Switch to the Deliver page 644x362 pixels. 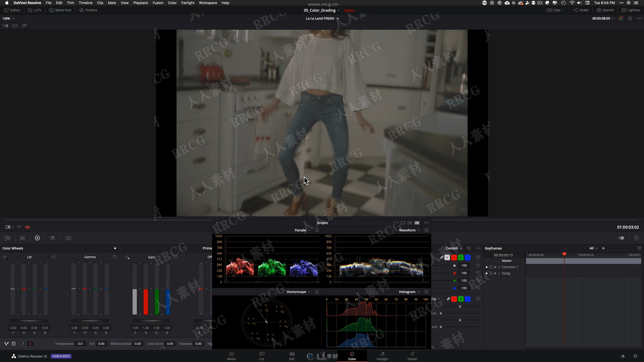point(412,356)
